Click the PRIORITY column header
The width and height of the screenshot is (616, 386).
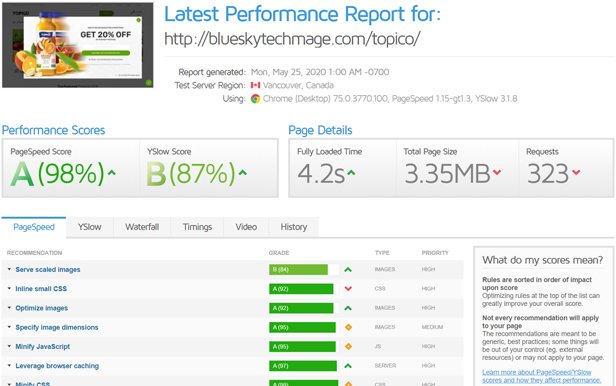point(435,253)
